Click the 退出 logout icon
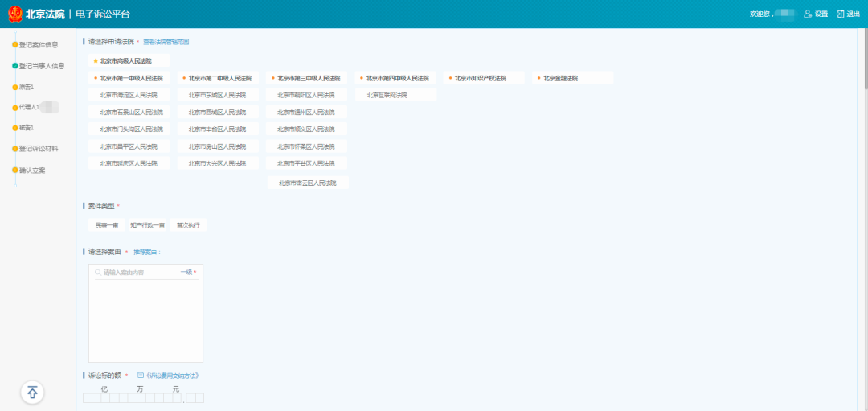This screenshot has height=411, width=868. coord(841,14)
